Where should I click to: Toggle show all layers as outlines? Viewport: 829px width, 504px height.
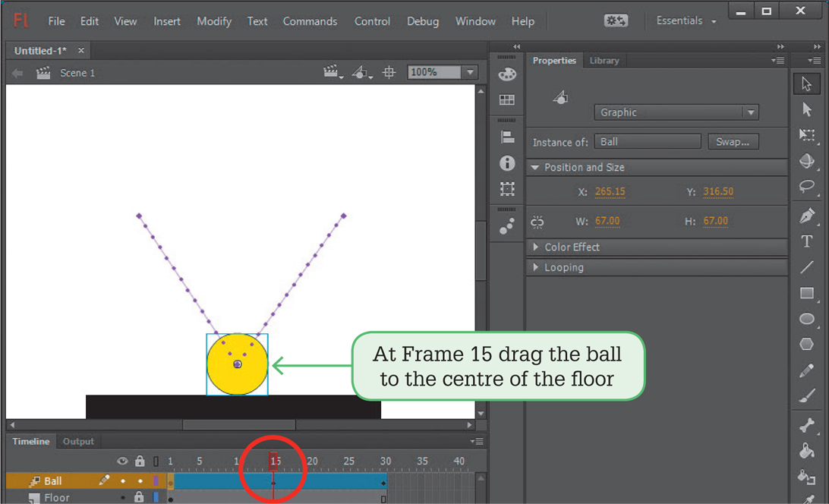[156, 461]
